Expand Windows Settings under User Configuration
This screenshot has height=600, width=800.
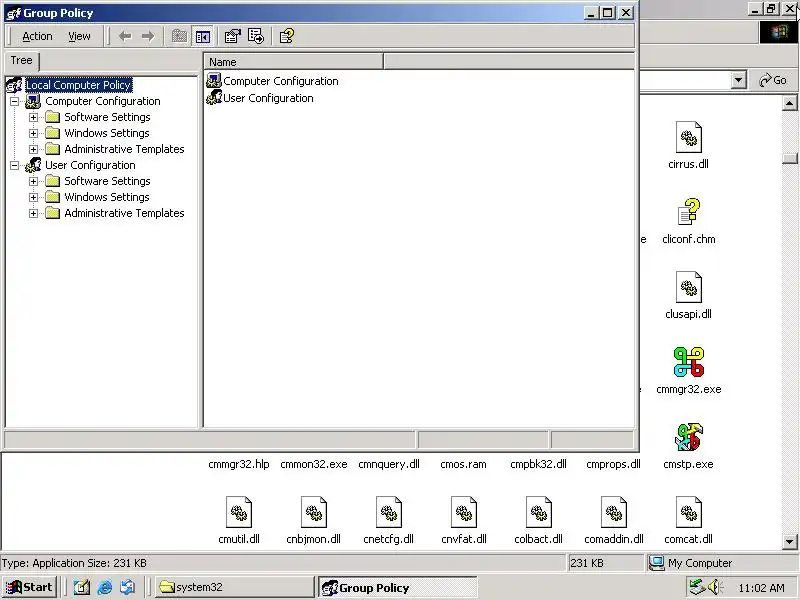click(x=33, y=197)
